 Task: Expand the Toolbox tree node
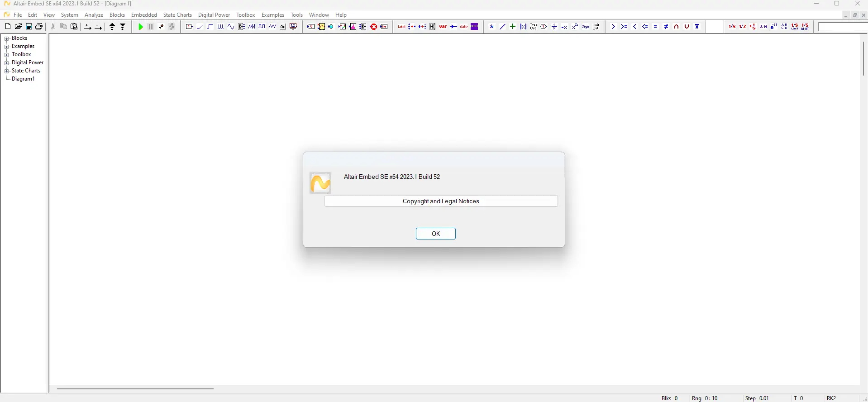(x=7, y=55)
